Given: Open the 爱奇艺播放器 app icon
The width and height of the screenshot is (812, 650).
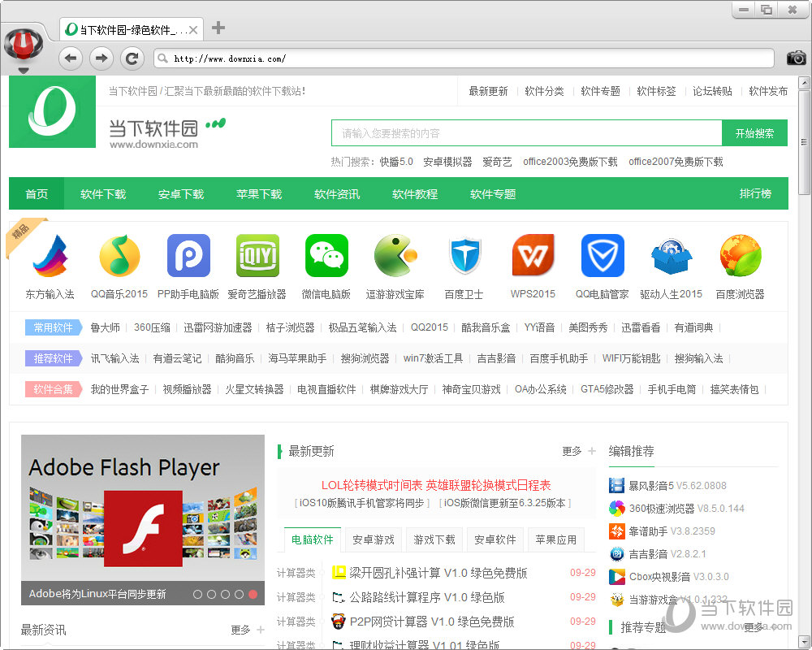Looking at the screenshot, I should pos(257,256).
